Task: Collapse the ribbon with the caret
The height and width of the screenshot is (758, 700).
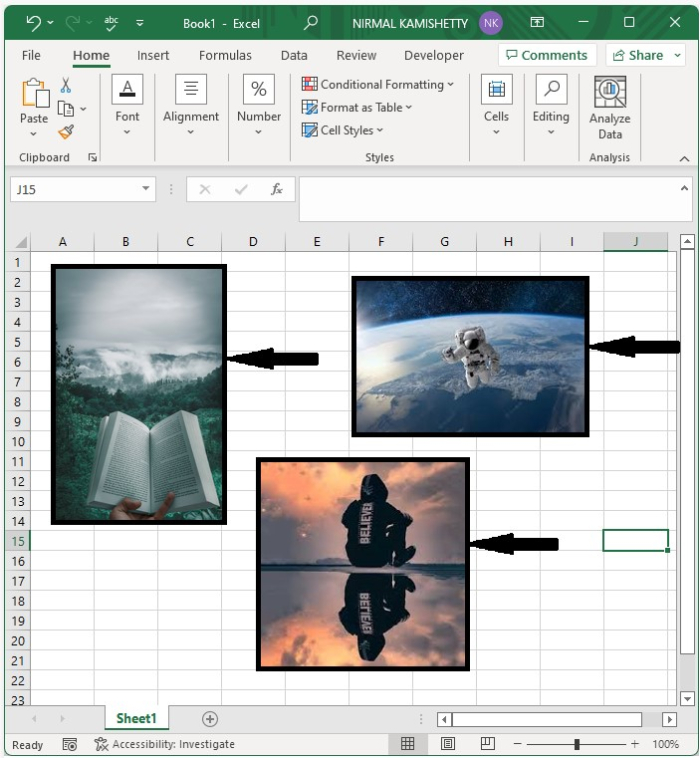Action: tap(684, 159)
